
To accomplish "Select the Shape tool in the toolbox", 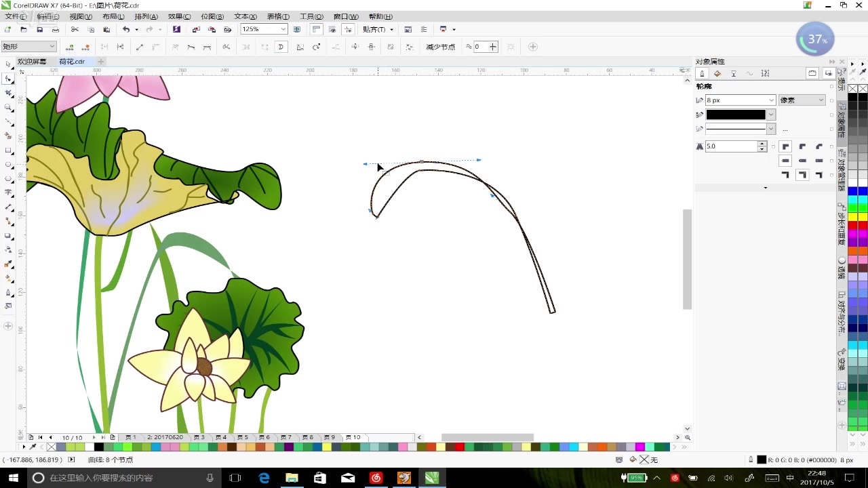I will pos(9,79).
